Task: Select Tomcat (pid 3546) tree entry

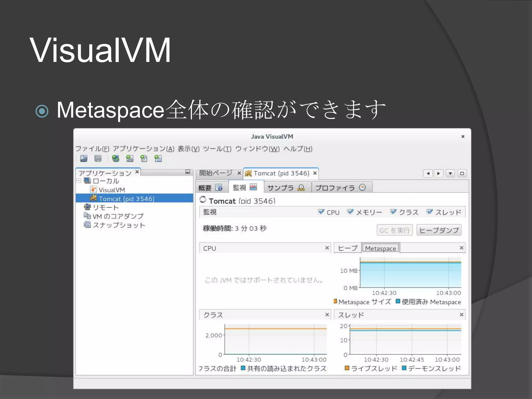Action: coord(134,199)
